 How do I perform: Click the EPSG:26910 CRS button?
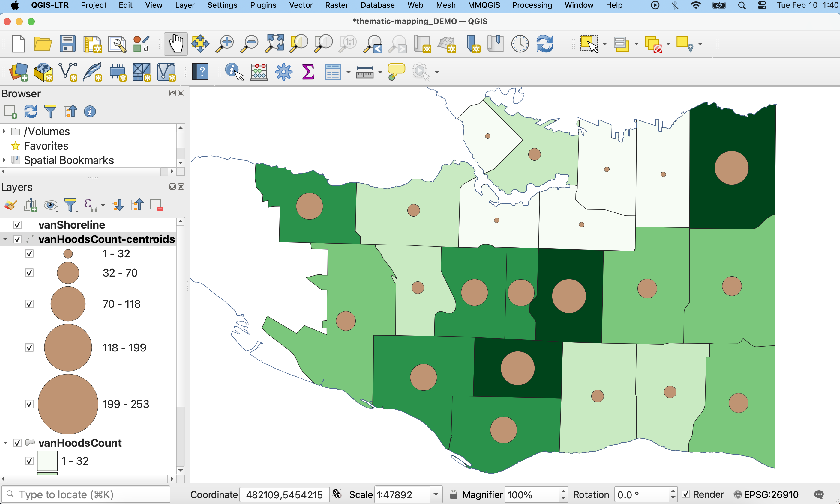(766, 494)
